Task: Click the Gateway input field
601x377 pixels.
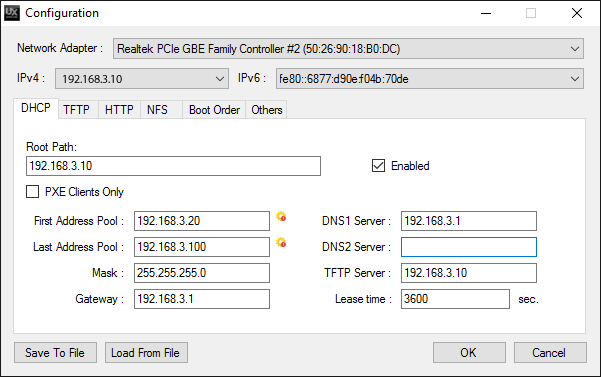Action: pyautogui.click(x=202, y=299)
